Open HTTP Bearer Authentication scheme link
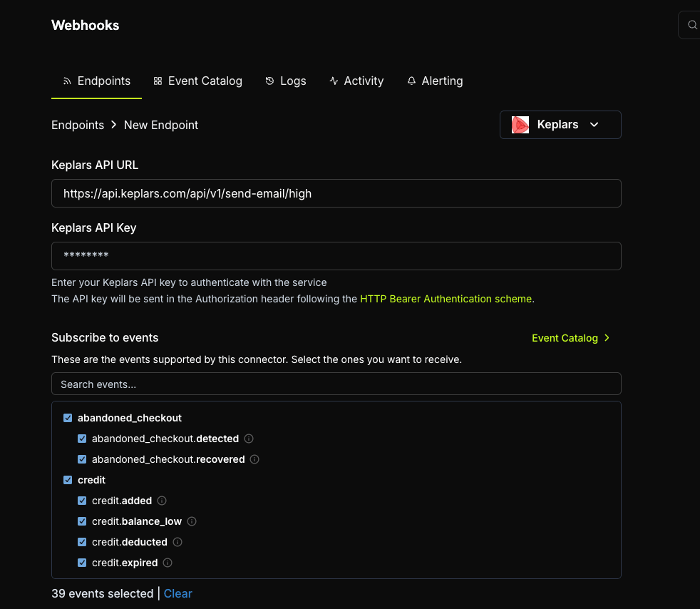This screenshot has width=700, height=609. (x=446, y=299)
